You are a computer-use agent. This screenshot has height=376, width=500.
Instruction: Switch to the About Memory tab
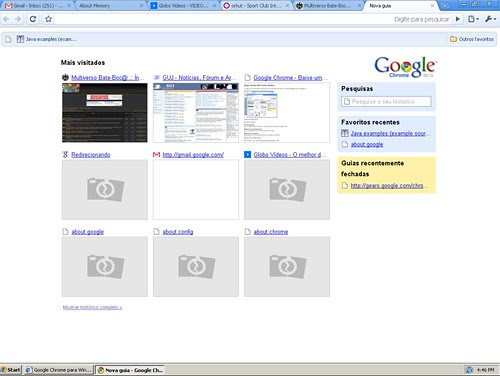(x=110, y=6)
